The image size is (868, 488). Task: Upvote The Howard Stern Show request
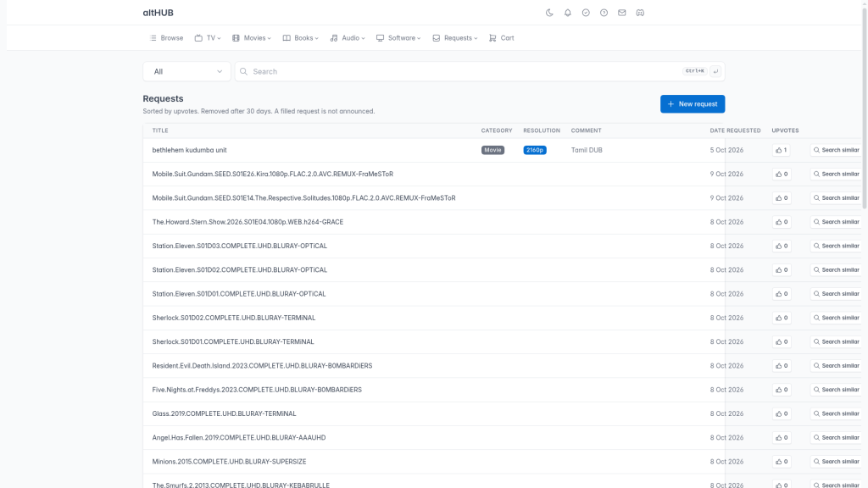pyautogui.click(x=782, y=222)
